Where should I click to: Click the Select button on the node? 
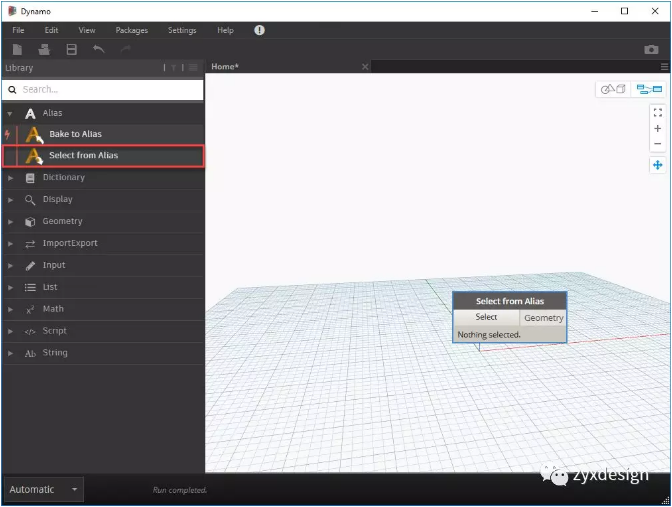coord(486,317)
